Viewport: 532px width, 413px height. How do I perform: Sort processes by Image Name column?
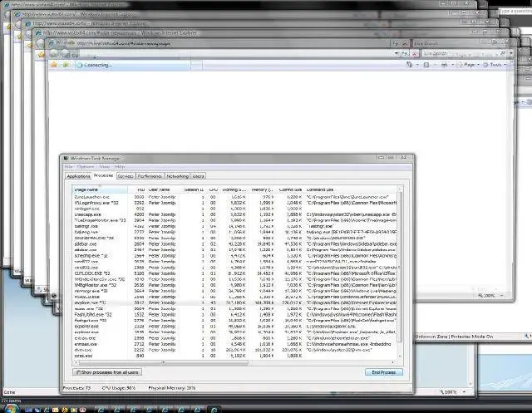pos(100,189)
